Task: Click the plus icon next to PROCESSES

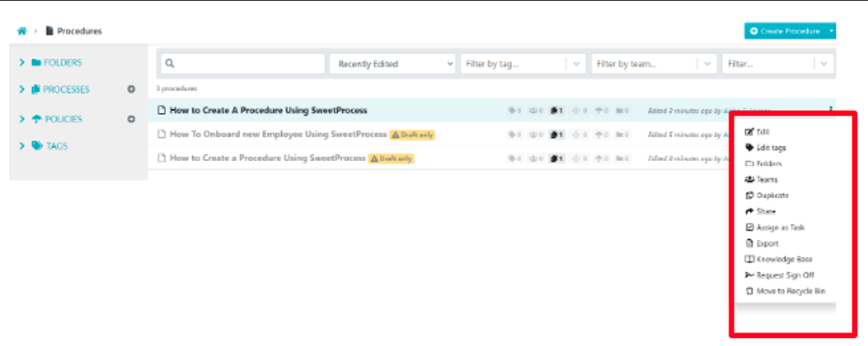Action: (131, 90)
